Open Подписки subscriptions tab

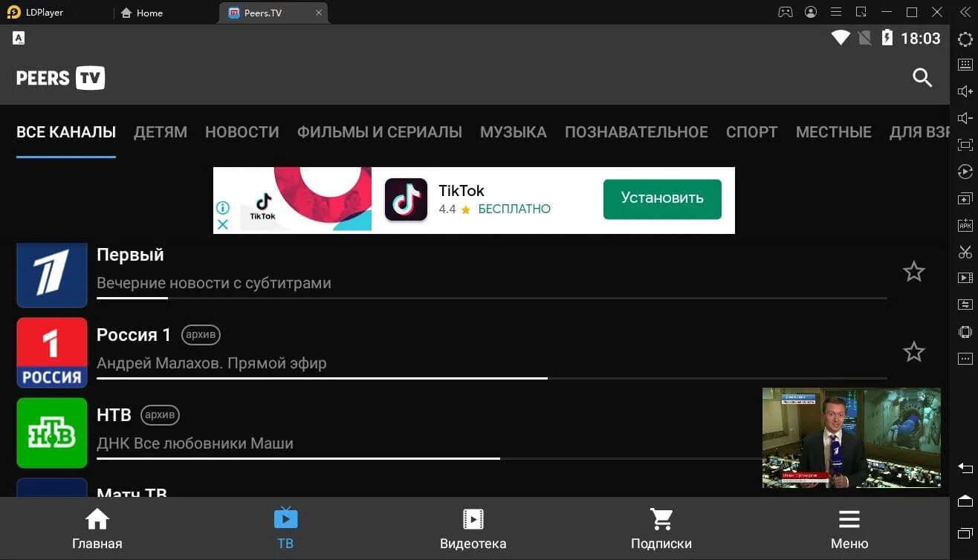661,529
